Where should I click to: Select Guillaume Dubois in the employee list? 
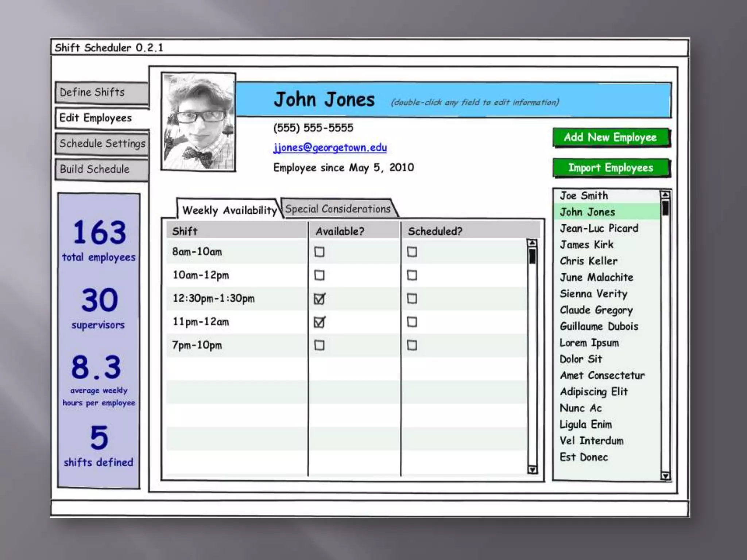click(607, 326)
